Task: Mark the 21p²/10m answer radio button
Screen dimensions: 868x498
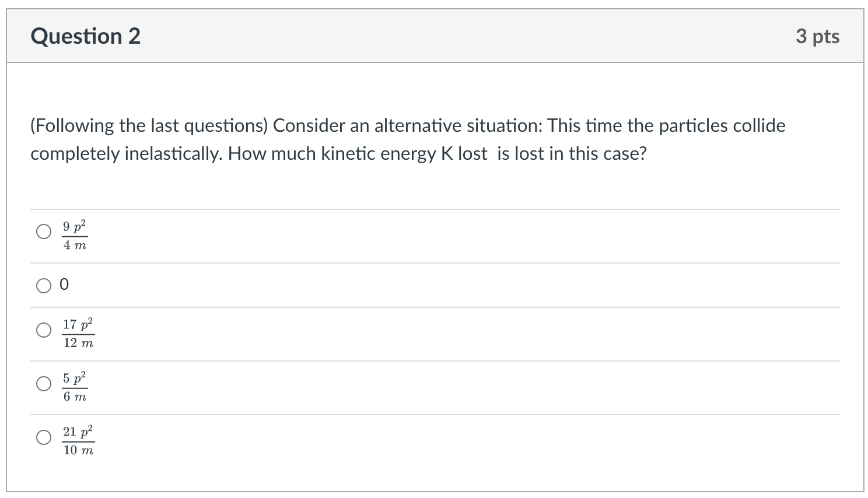Action: [x=44, y=437]
